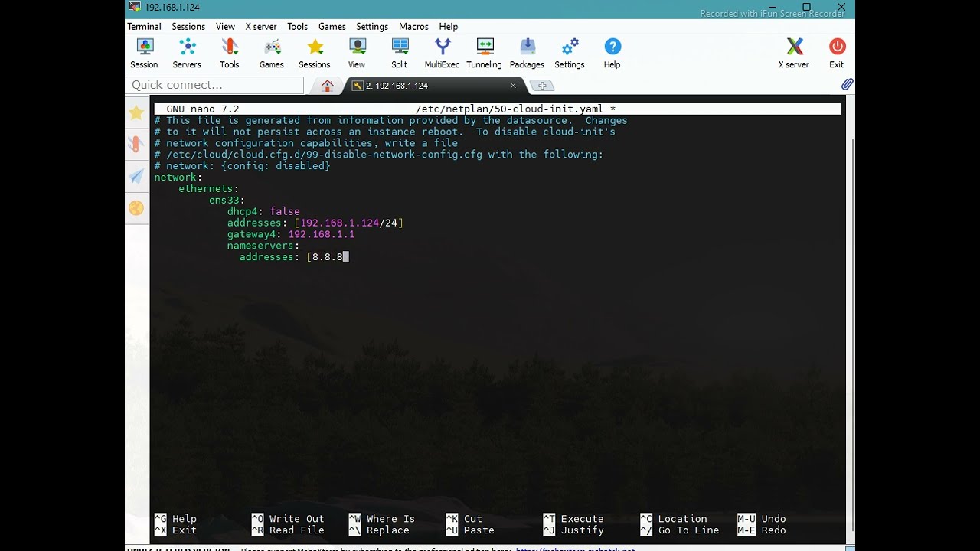Open the Tools toolbar icon
980x551 pixels.
point(230,54)
